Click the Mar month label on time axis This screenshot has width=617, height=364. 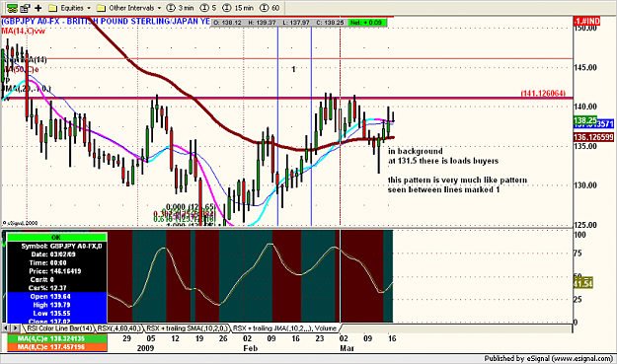pyautogui.click(x=347, y=348)
